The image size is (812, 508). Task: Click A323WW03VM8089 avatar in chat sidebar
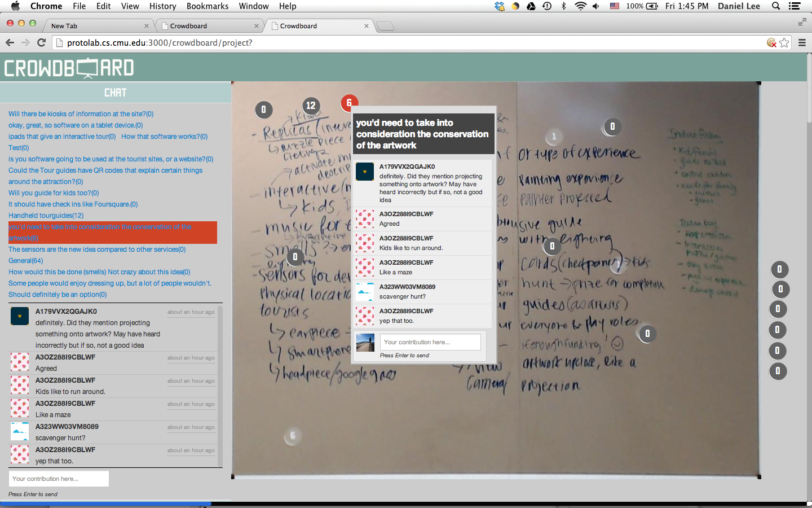click(20, 431)
